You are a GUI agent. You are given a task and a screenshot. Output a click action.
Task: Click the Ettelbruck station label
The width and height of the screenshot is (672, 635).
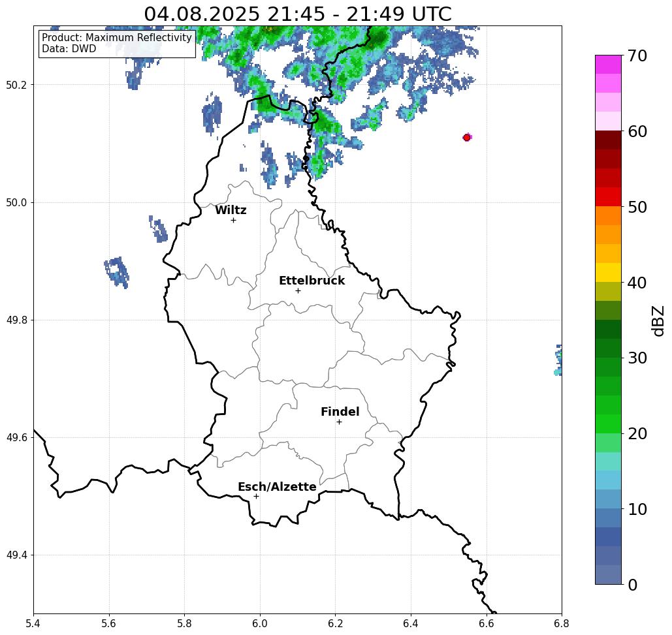point(312,281)
